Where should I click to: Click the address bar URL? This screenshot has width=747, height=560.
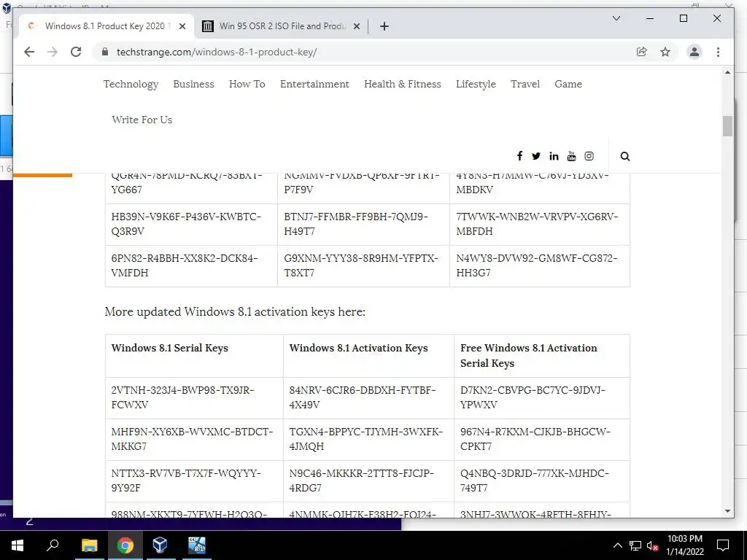click(217, 52)
